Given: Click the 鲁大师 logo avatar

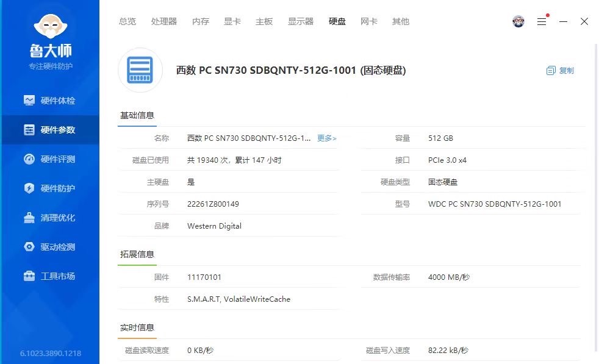Looking at the screenshot, I should coord(51,26).
